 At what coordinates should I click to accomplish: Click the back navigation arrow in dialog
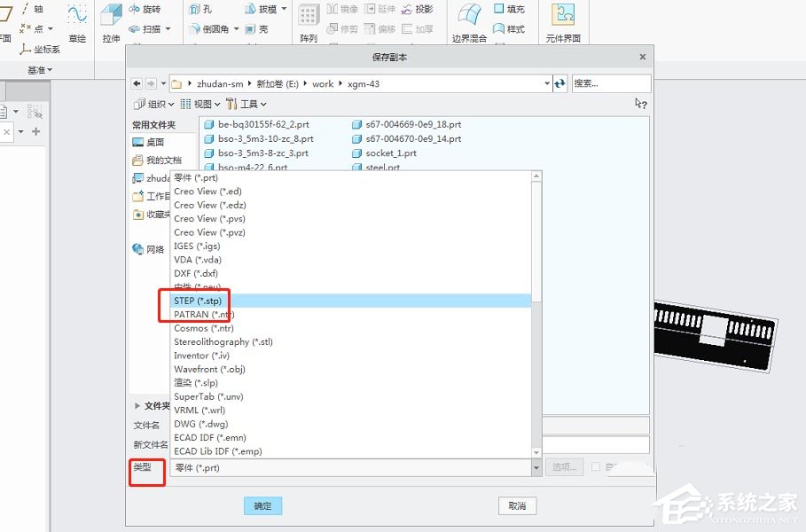pyautogui.click(x=137, y=83)
